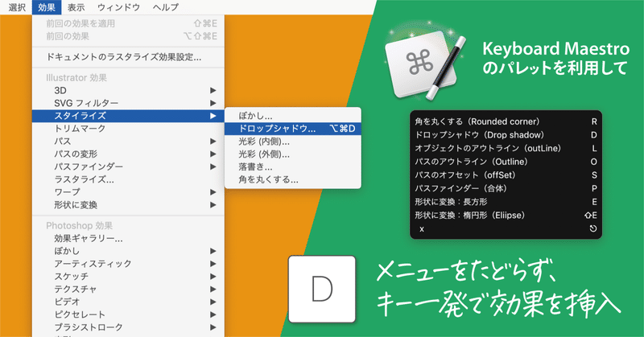This screenshot has width=644, height=337.
Task: Choose ドキュメントのラスタライズ効果設定...
Action: pos(128,57)
